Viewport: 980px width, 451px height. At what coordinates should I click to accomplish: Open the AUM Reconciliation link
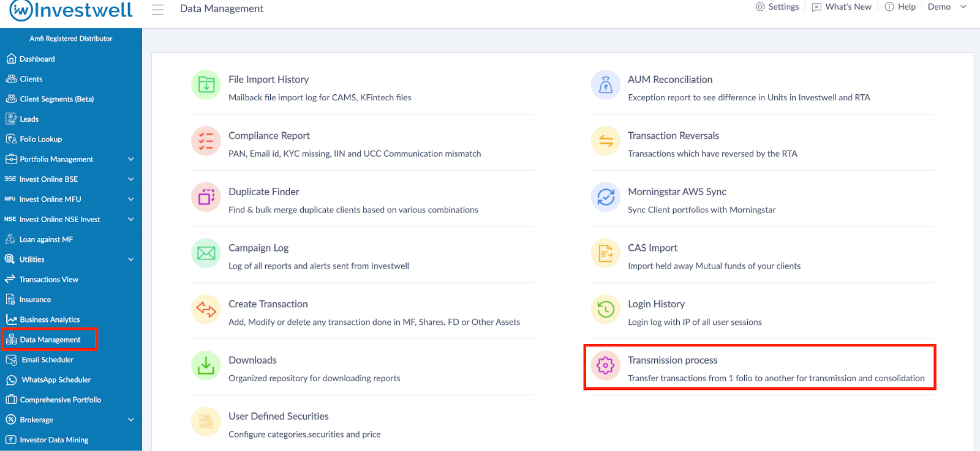[x=670, y=80]
